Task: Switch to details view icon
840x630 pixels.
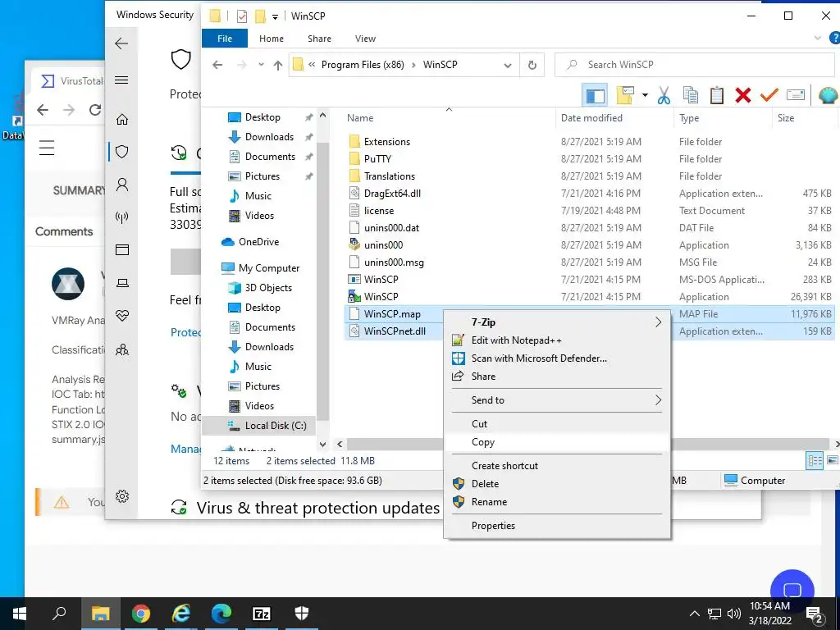Action: pyautogui.click(x=815, y=460)
